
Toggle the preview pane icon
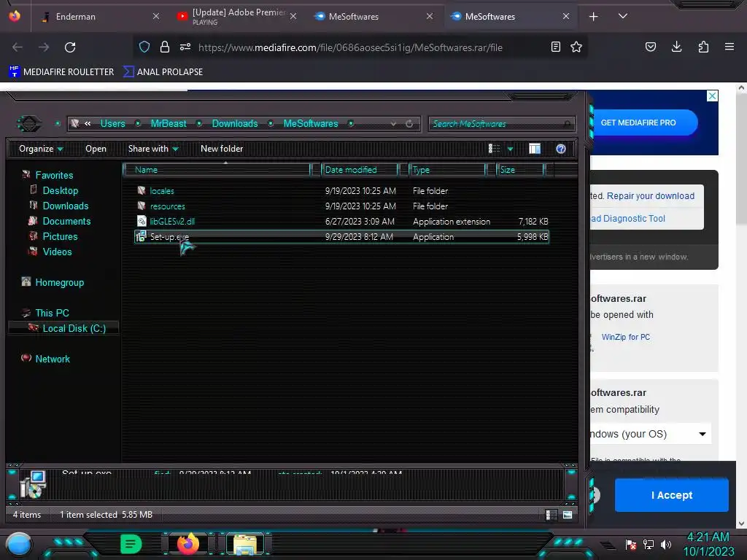click(535, 149)
